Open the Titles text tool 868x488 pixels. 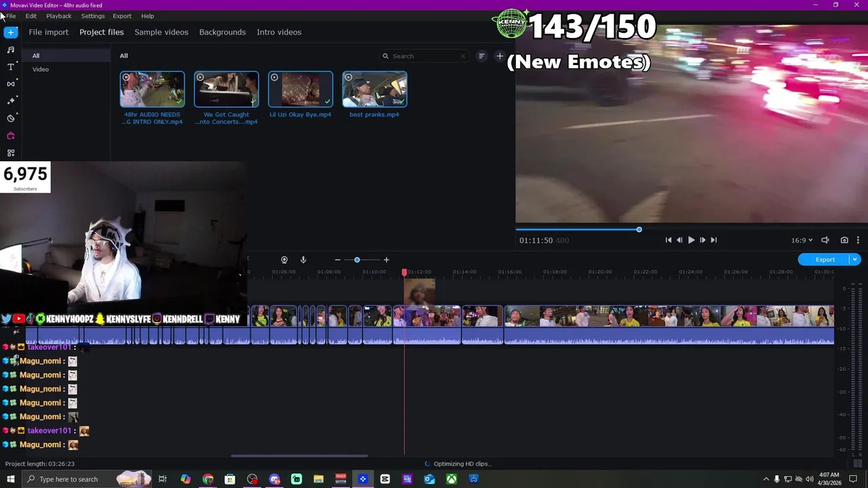click(11, 67)
